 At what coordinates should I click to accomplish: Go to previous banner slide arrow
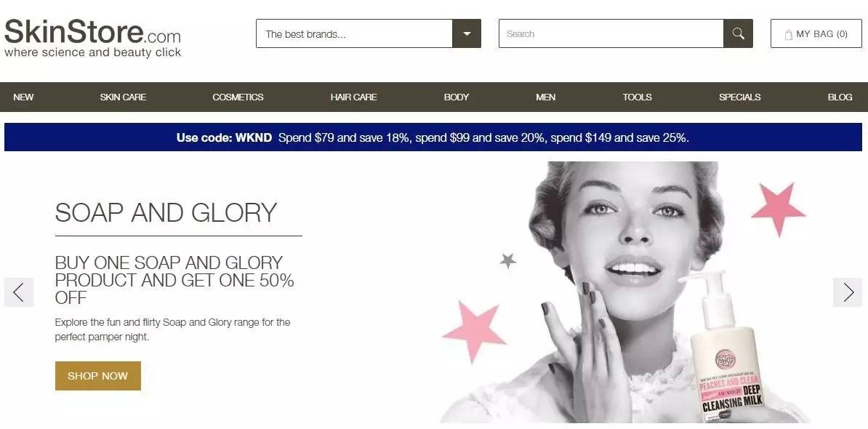[x=19, y=292]
